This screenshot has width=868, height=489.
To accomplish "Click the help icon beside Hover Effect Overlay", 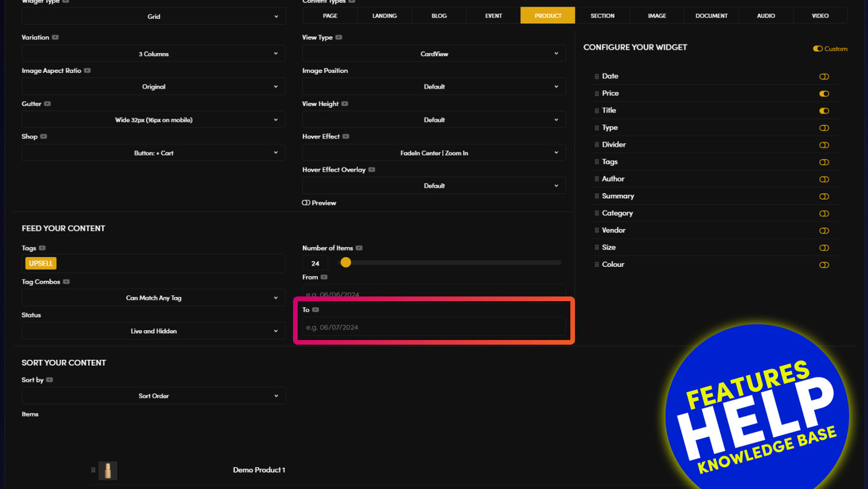I will 372,170.
